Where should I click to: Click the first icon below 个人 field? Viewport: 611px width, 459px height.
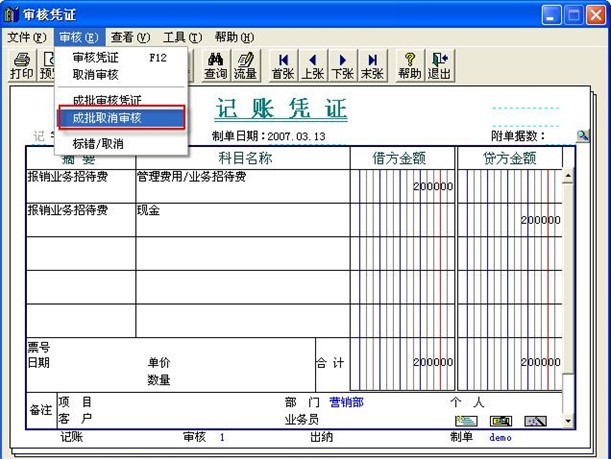click(466, 421)
